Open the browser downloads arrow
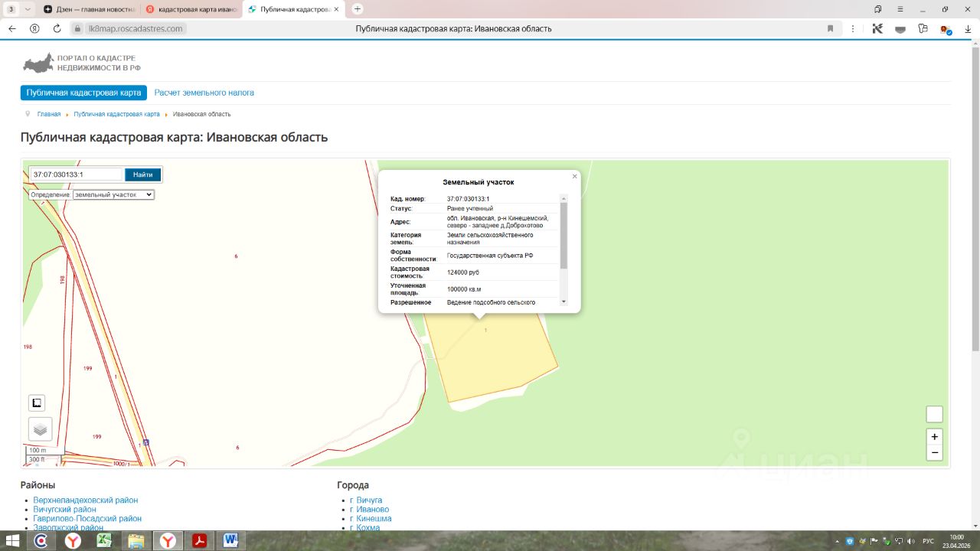980x551 pixels. click(x=968, y=28)
